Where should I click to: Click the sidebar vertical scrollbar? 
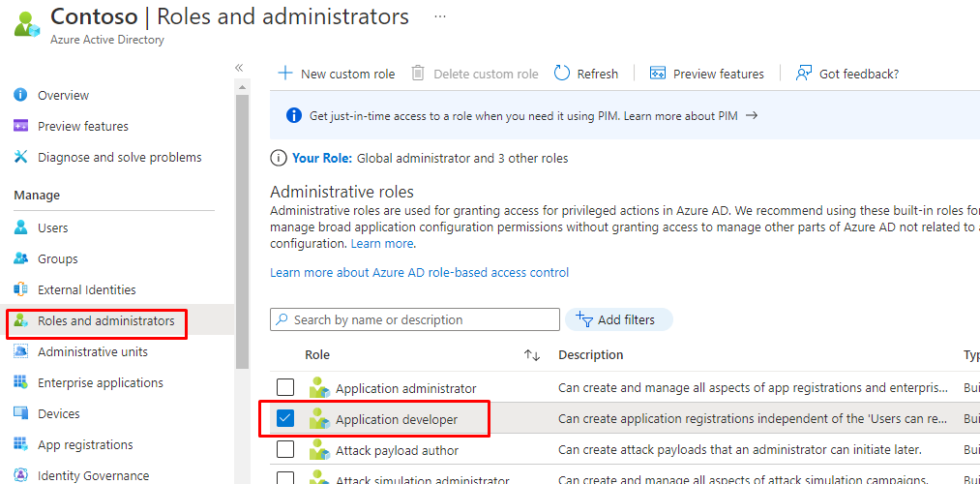(242, 232)
